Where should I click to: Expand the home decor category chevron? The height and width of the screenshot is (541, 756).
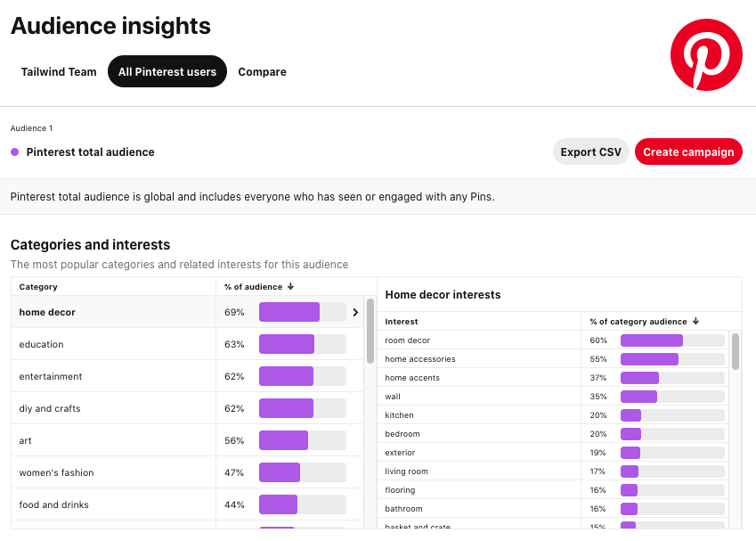pos(355,312)
